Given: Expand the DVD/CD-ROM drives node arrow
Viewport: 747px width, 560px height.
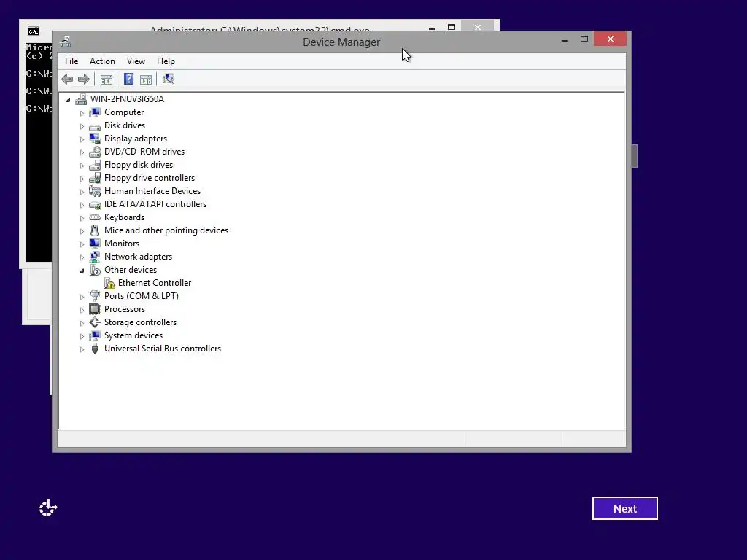Looking at the screenshot, I should pos(82,152).
